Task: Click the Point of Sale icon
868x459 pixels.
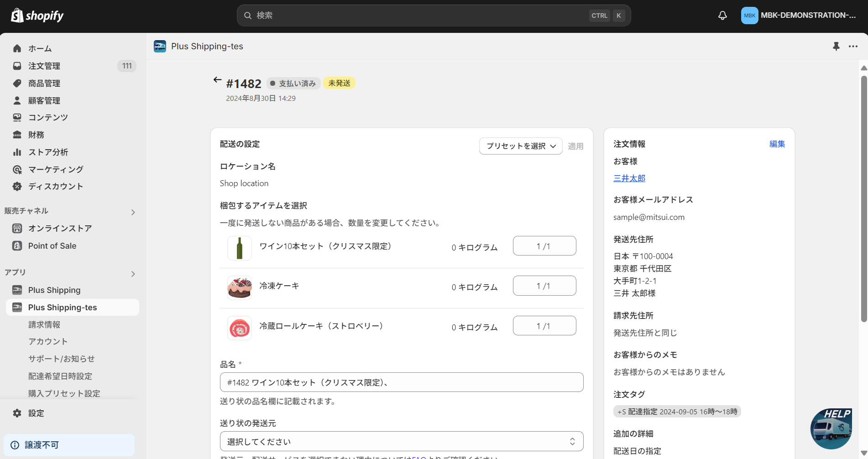Action: pyautogui.click(x=17, y=245)
